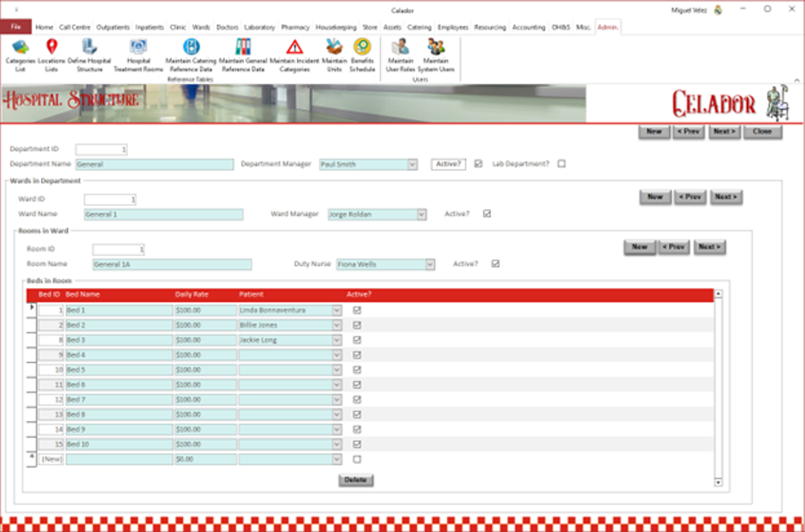Select Maintain System Users icon

pyautogui.click(x=434, y=54)
